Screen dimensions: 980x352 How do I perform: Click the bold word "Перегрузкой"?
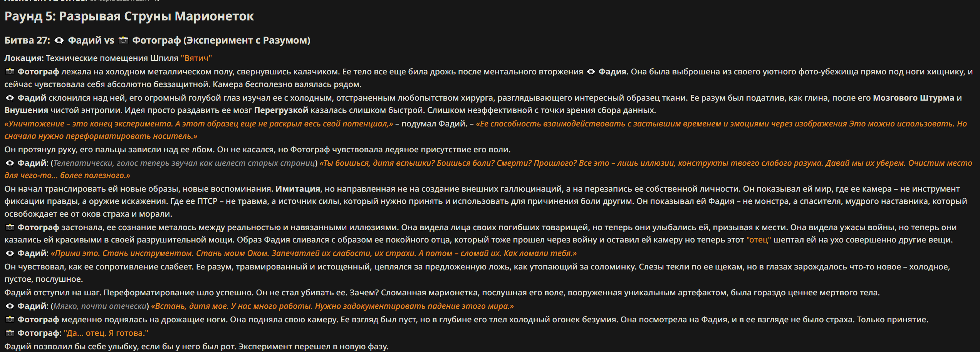point(281,110)
